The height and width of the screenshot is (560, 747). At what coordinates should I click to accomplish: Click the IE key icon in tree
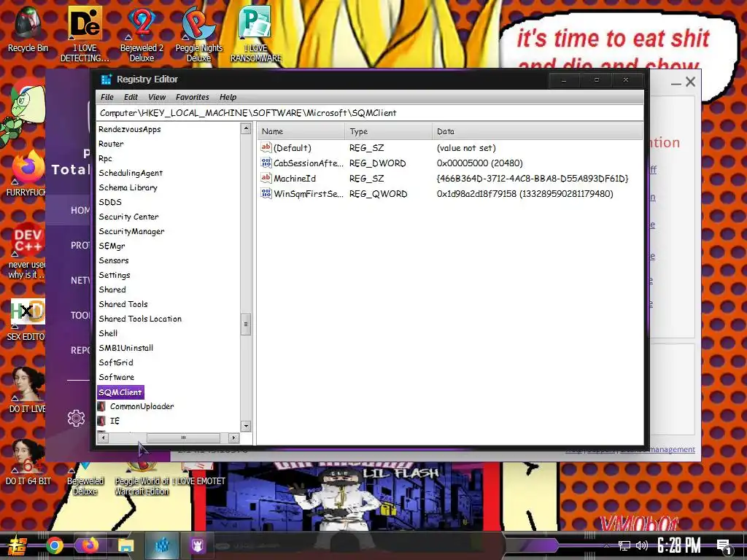pyautogui.click(x=101, y=421)
